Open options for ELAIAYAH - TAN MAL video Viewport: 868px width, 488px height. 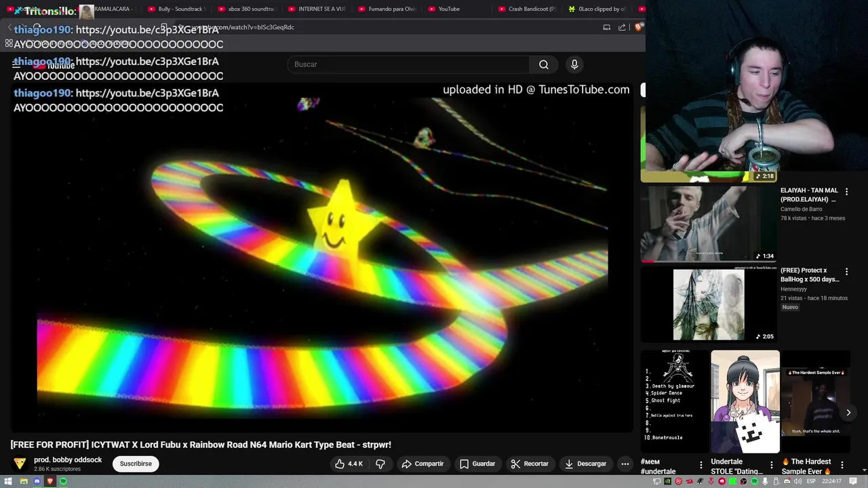[x=846, y=192]
